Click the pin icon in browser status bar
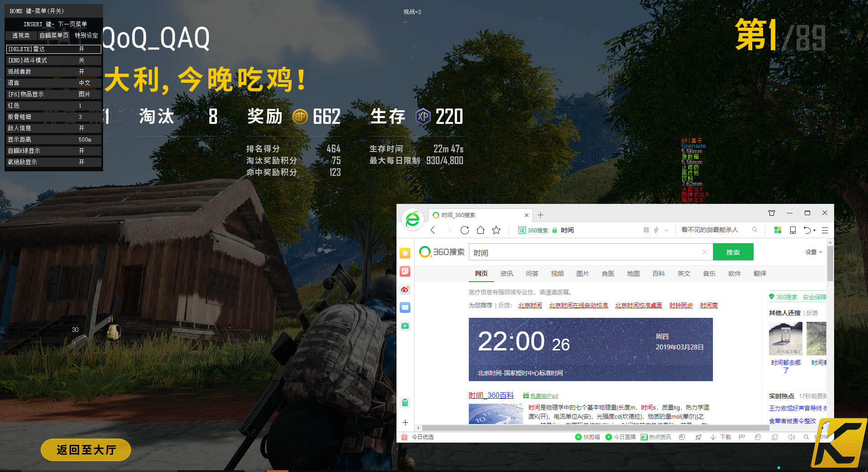868x472 pixels. coord(698,437)
